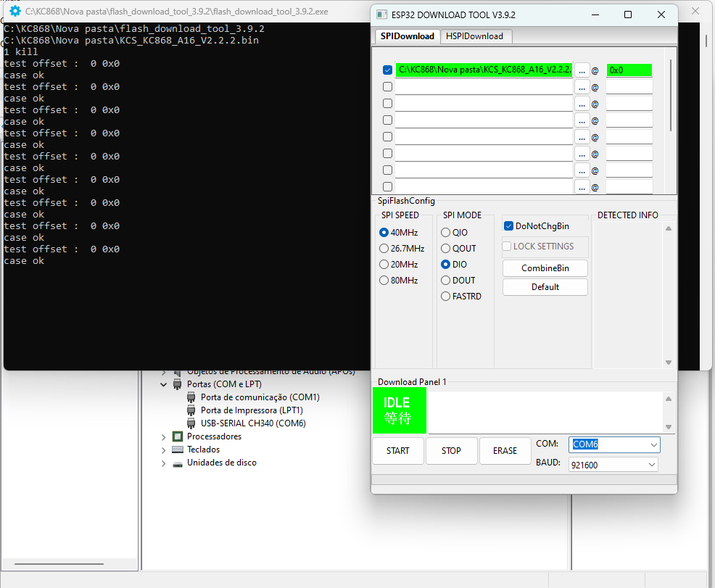The width and height of the screenshot is (715, 588).
Task: Select the SPIDownload tab
Action: [x=408, y=36]
